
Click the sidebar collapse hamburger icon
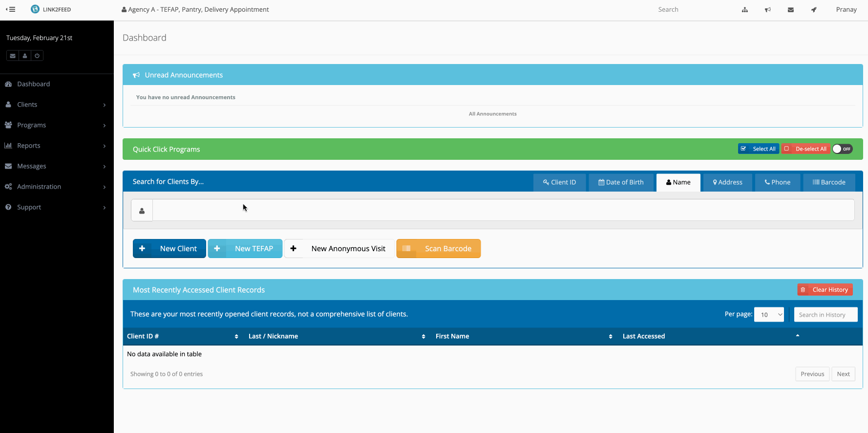tap(11, 9)
